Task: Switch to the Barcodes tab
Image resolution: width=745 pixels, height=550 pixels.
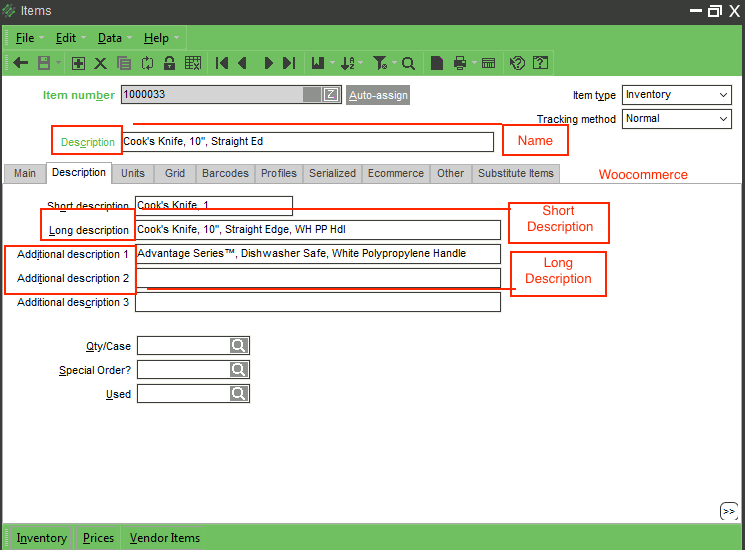Action: coord(225,173)
